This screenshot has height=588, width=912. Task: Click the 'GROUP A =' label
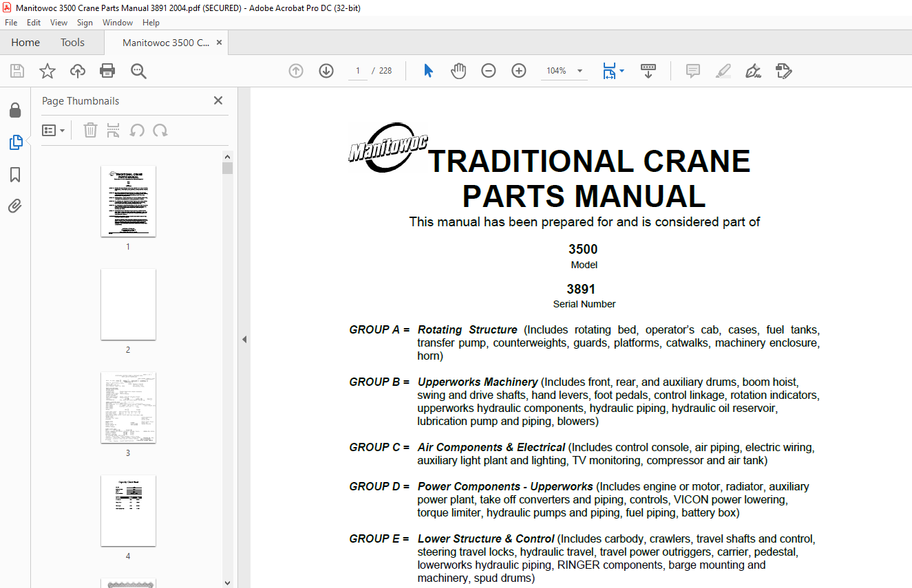click(x=379, y=330)
